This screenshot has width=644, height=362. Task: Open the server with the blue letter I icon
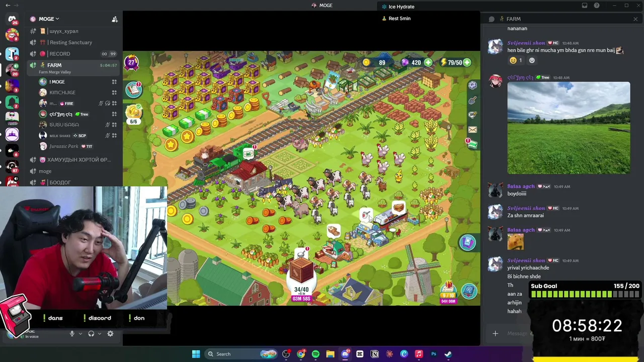pyautogui.click(x=12, y=54)
